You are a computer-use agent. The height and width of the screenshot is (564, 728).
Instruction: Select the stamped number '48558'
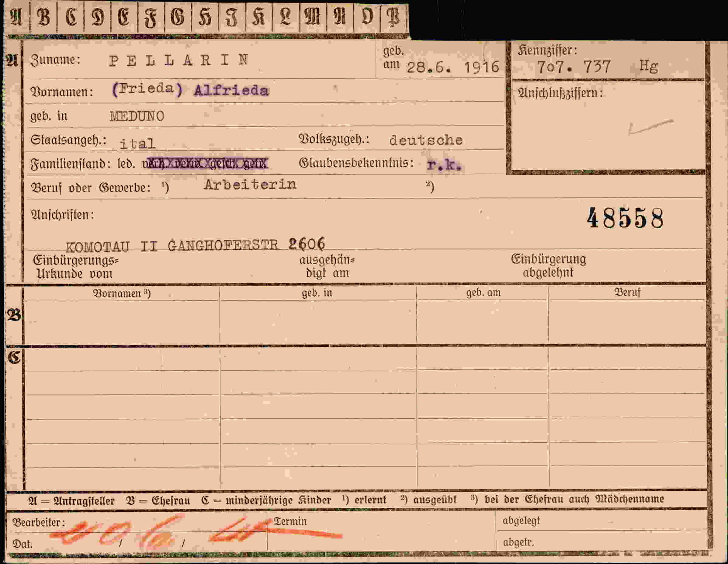pos(625,218)
